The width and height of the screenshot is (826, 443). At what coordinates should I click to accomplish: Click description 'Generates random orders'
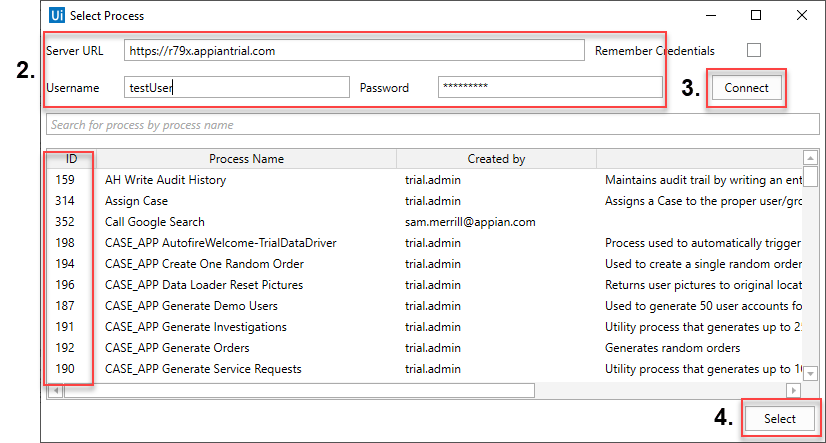click(672, 348)
